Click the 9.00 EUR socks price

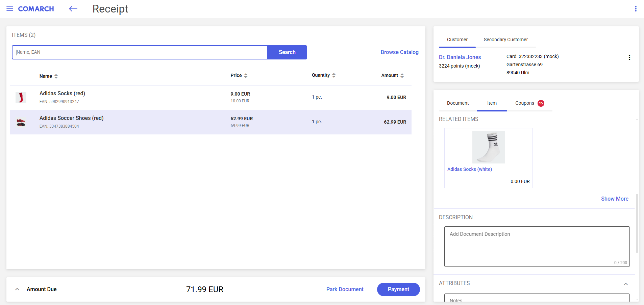(240, 94)
